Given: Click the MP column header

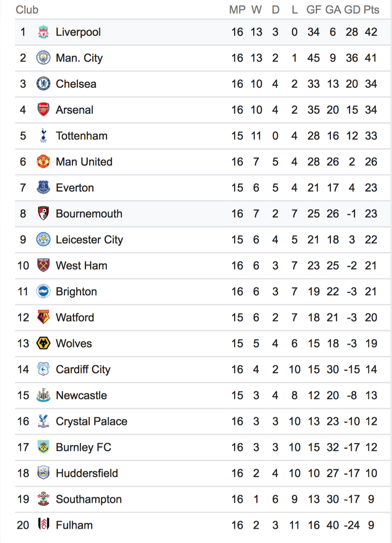Looking at the screenshot, I should pos(237,9).
